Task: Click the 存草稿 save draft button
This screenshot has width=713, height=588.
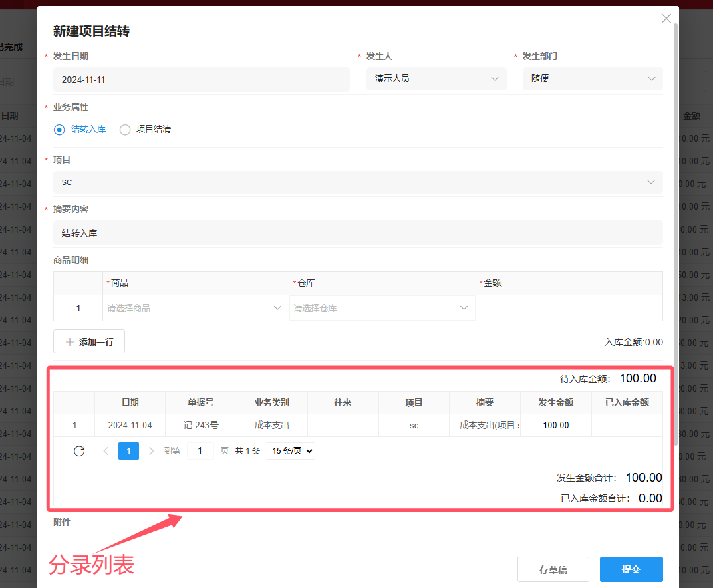Action: pyautogui.click(x=553, y=569)
